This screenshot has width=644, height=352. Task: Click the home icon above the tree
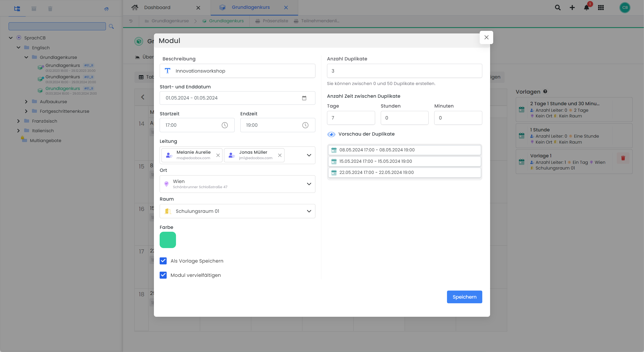coord(106,9)
